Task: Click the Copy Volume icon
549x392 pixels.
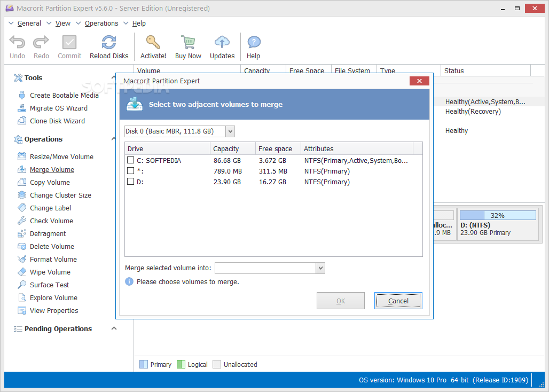Action: coord(22,182)
